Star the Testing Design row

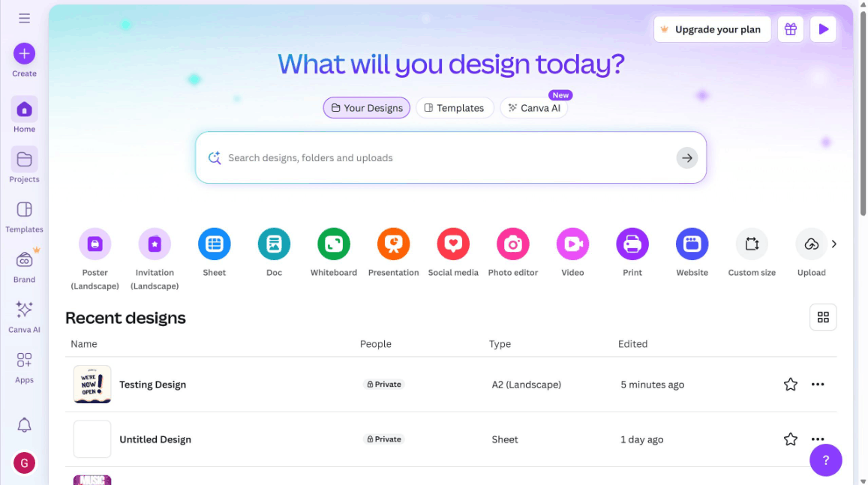(791, 385)
